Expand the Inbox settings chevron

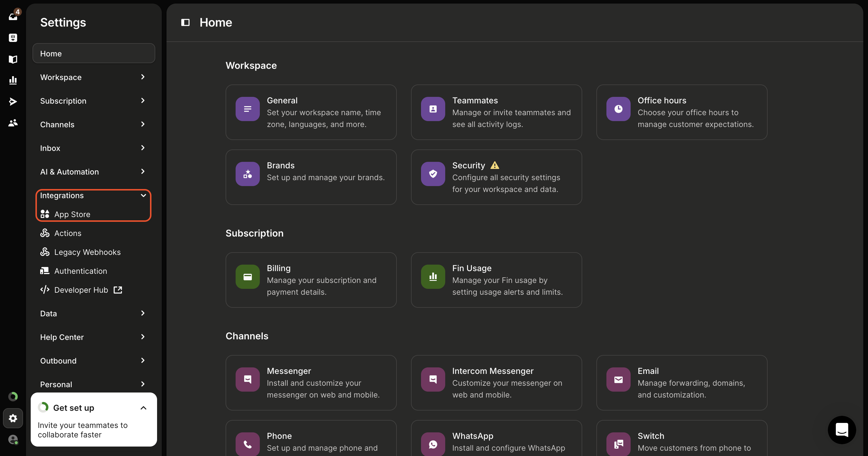point(143,148)
